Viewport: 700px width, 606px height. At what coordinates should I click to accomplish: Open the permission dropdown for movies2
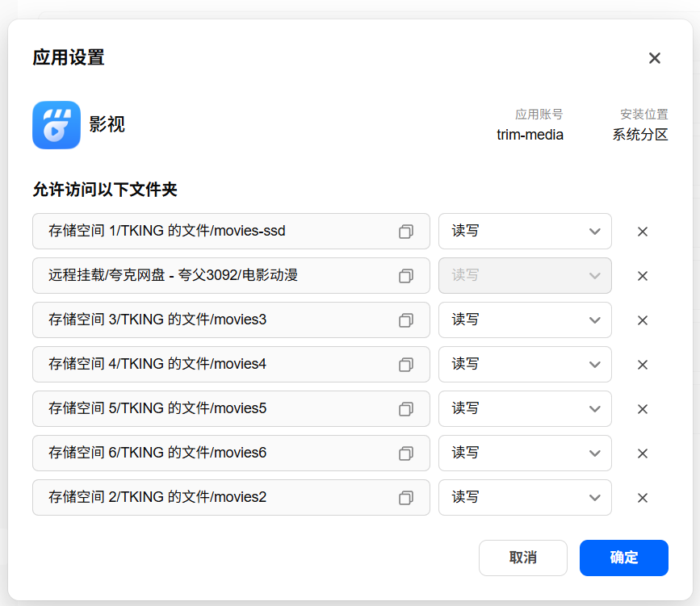pos(525,498)
